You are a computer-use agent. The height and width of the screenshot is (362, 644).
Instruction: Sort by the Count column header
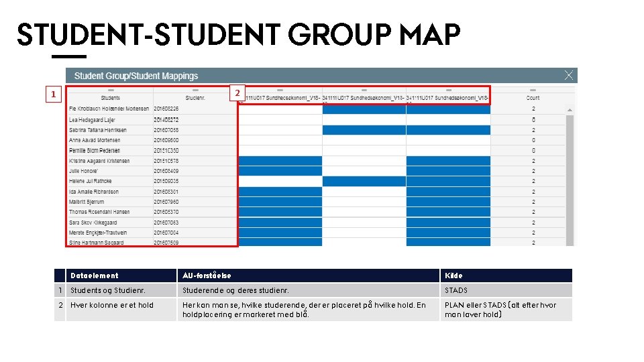(x=533, y=98)
